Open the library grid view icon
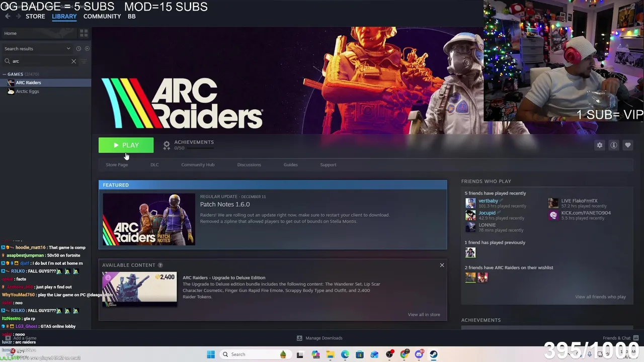644x362 pixels. 84,33
